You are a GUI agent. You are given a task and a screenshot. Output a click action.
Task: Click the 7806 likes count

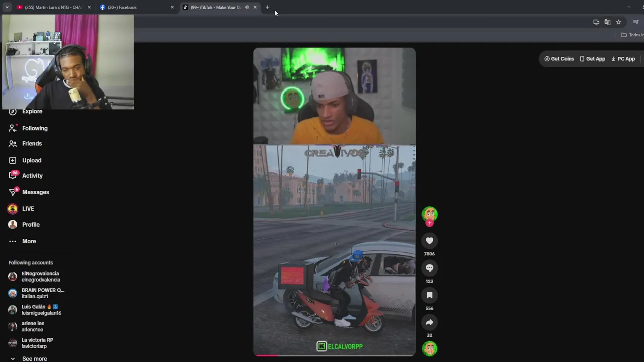[429, 254]
